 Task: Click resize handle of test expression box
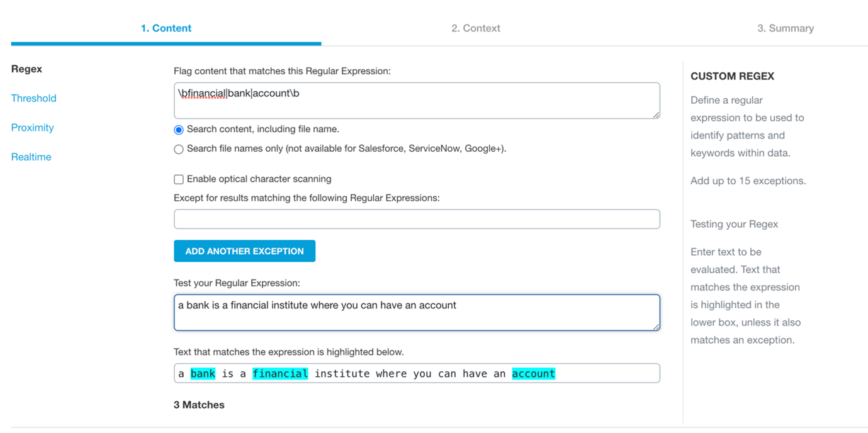pyautogui.click(x=656, y=327)
